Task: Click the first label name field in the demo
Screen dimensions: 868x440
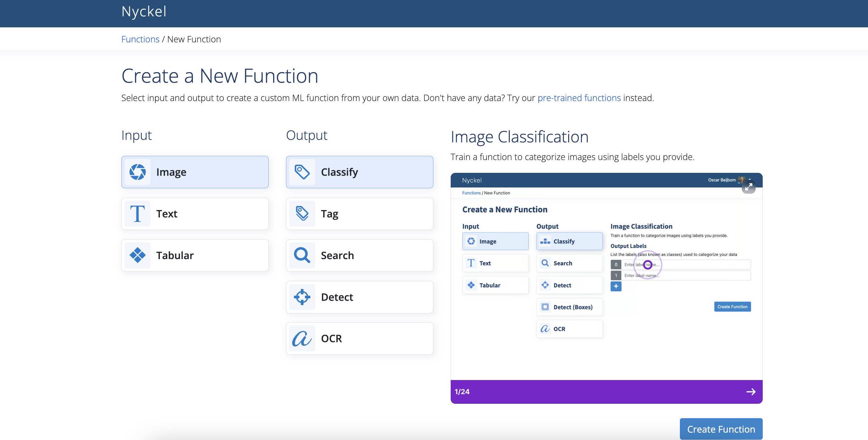Action: coord(686,265)
